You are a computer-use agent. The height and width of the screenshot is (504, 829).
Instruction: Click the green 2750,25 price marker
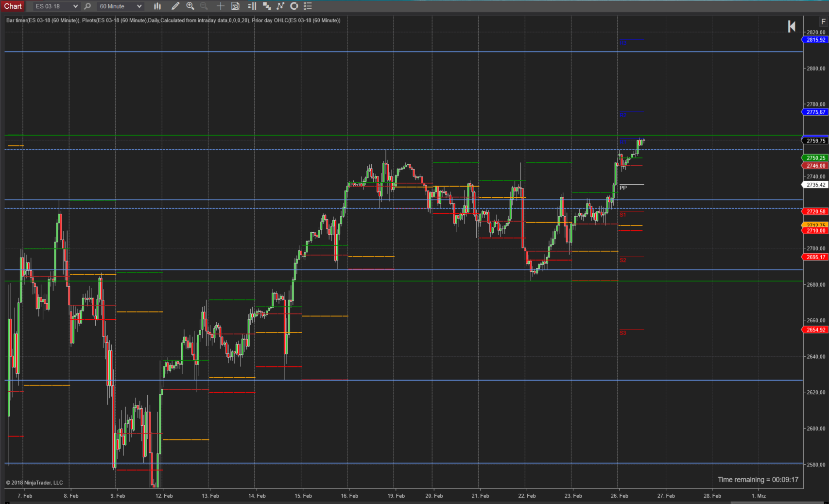814,158
